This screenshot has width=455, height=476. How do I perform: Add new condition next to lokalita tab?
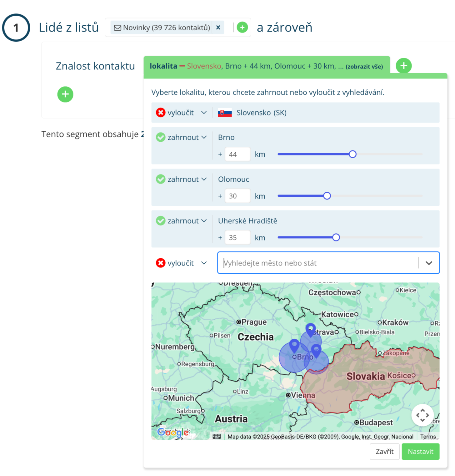(x=403, y=66)
